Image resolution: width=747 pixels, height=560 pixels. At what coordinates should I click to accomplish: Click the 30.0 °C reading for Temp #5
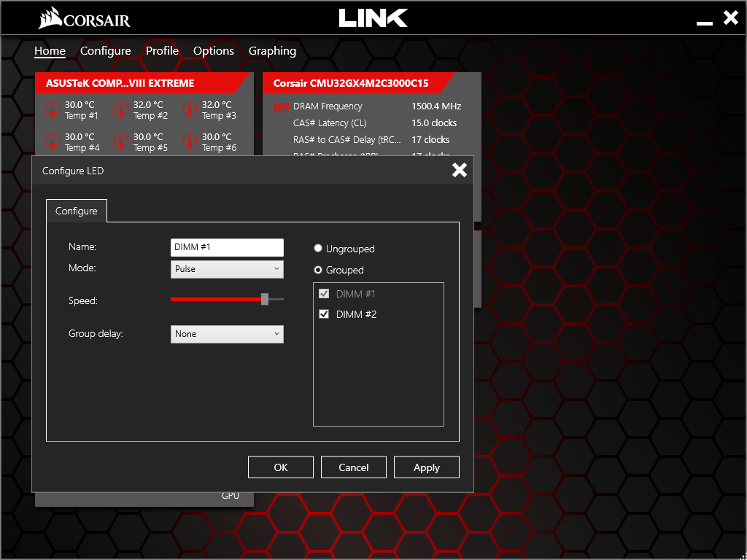point(148,136)
